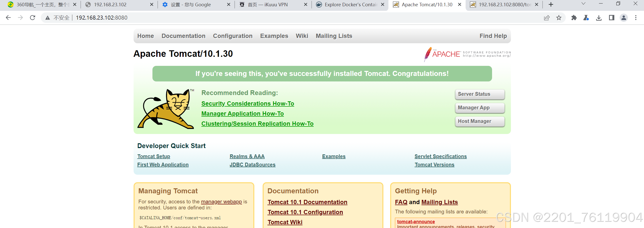Click Find Help in navigation bar
Viewport: 644px width, 228px height.
pyautogui.click(x=493, y=36)
